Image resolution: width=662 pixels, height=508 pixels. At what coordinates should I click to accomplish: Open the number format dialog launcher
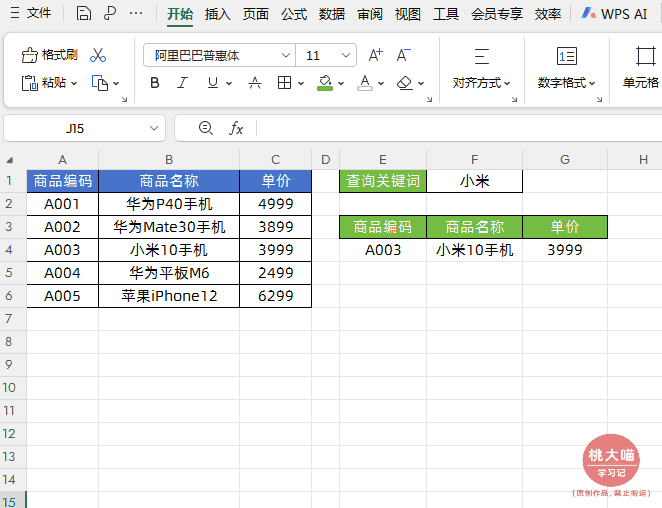click(600, 100)
